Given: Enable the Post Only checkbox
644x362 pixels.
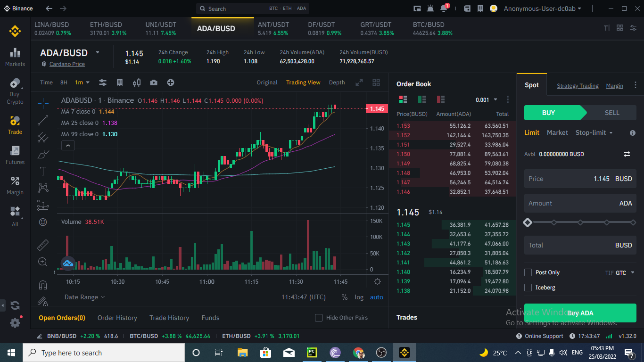Looking at the screenshot, I should tap(528, 272).
